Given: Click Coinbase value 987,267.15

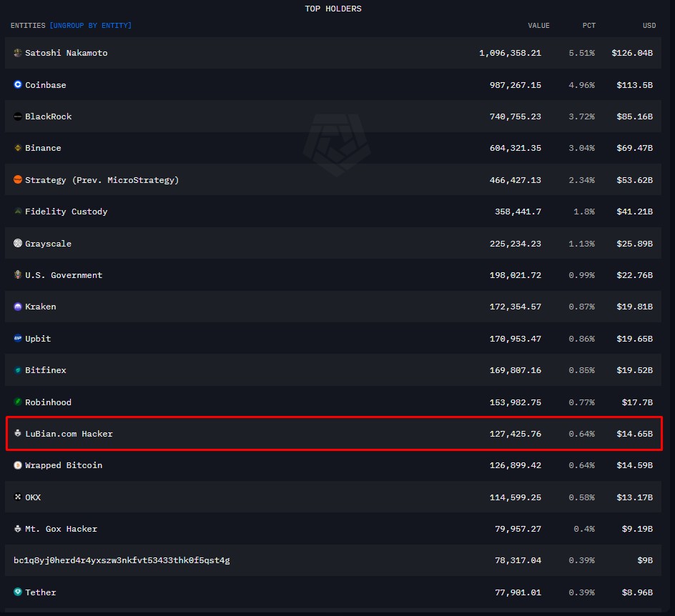Looking at the screenshot, I should point(516,85).
